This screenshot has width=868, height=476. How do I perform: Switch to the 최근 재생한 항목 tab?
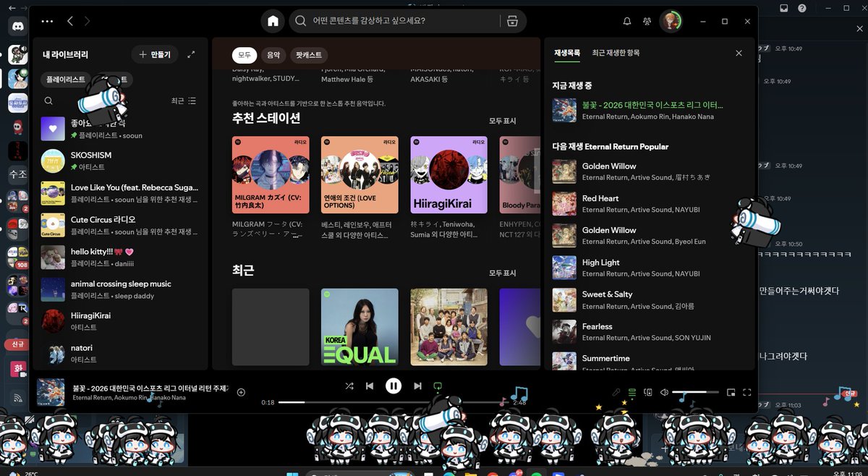(x=616, y=53)
